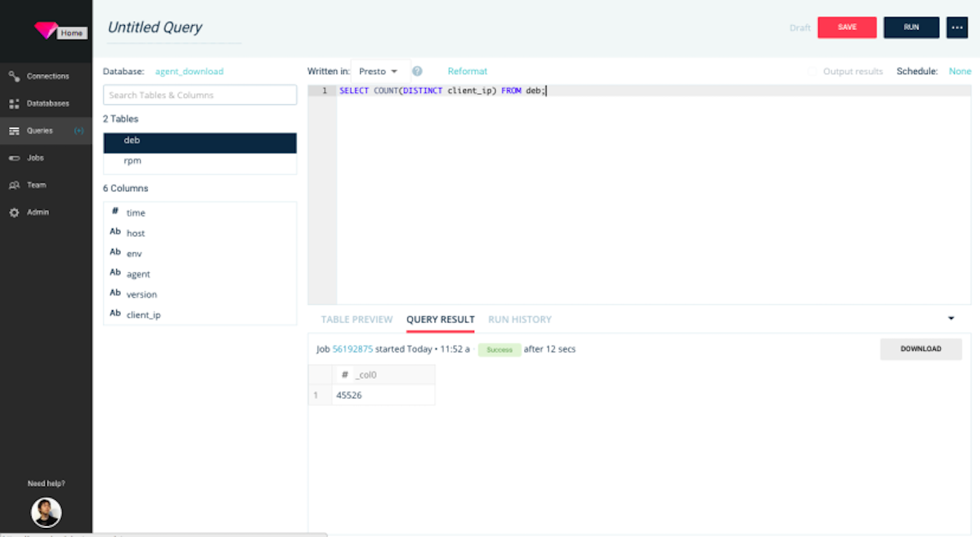980x537 pixels.
Task: Click the Run button
Action: pyautogui.click(x=911, y=27)
